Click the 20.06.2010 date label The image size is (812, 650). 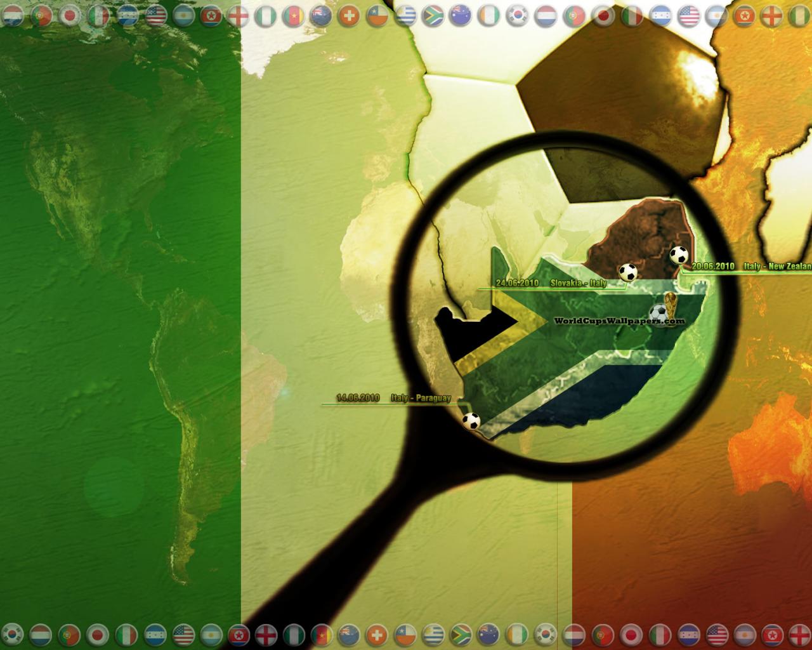click(713, 267)
